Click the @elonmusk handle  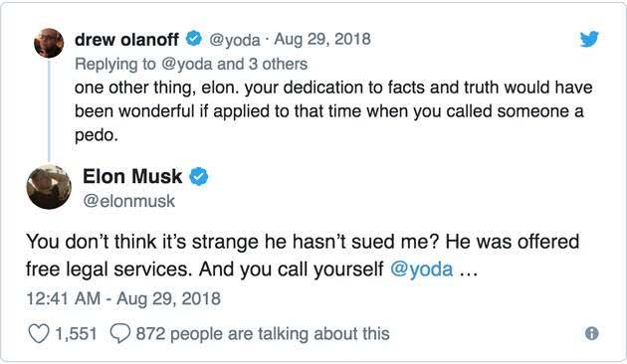128,201
